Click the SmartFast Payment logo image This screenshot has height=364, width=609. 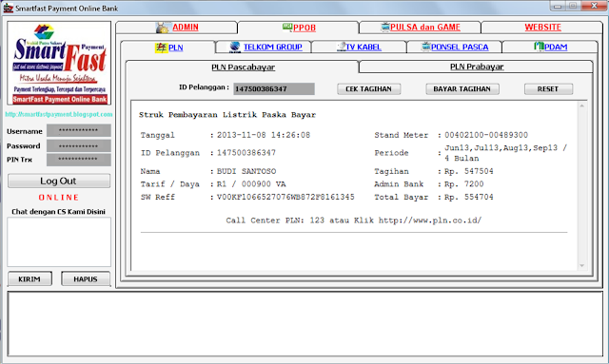click(59, 64)
